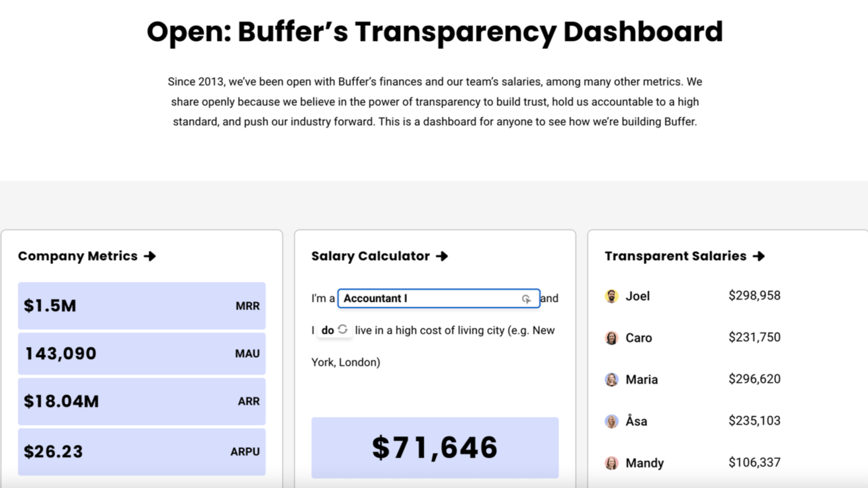Click Joel's avatar picture
This screenshot has width=868, height=488.
tap(611, 296)
